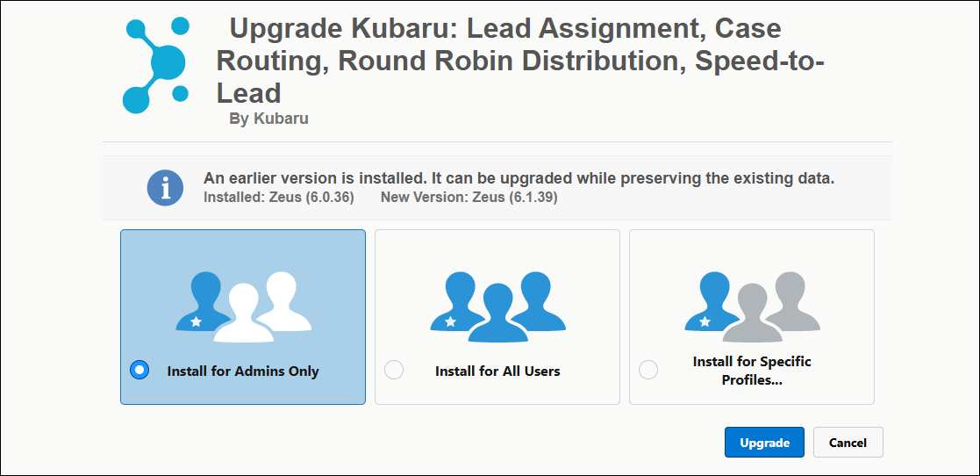Click the earlier version installed message
This screenshot has width=980, height=476.
519,178
